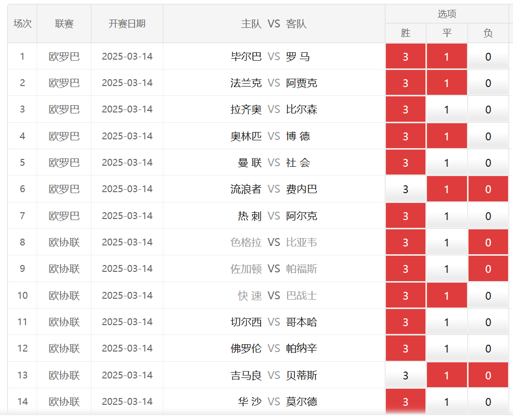Deselect 负 (0) for 吉马良 vs 贝蒂斯
Image resolution: width=513 pixels, height=420 pixels.
(x=488, y=376)
